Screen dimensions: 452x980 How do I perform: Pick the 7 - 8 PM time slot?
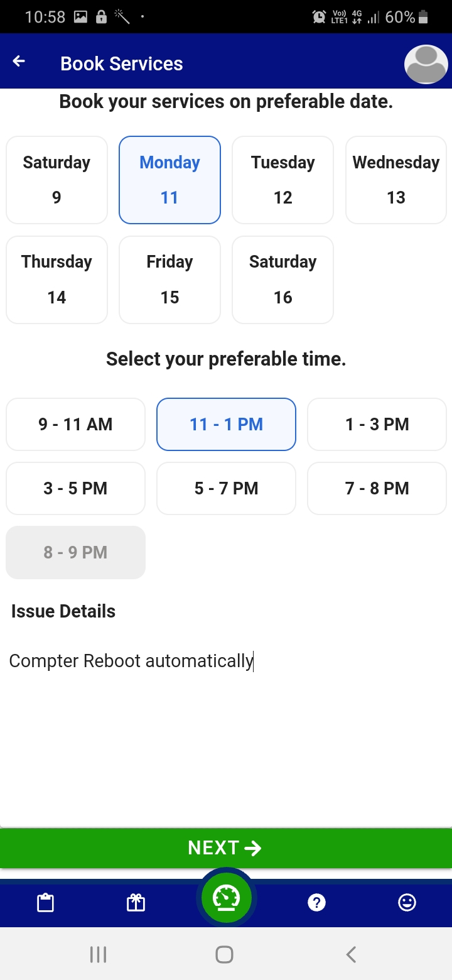(x=377, y=489)
